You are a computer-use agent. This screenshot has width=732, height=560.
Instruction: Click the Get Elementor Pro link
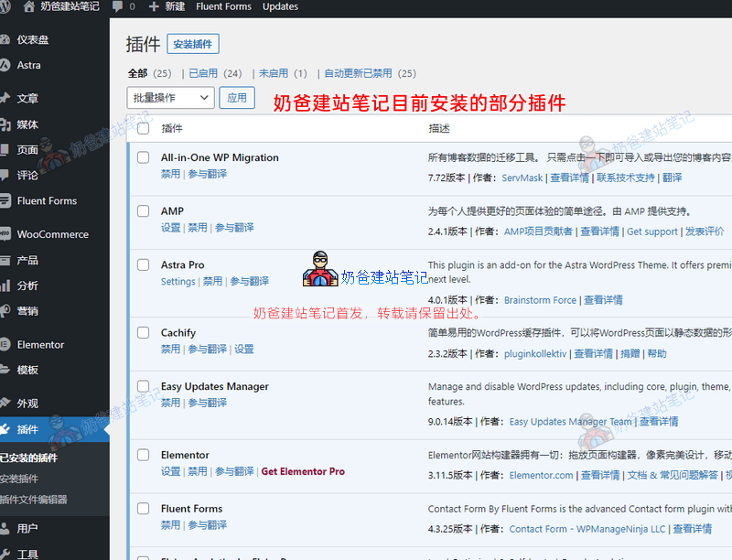(x=303, y=471)
